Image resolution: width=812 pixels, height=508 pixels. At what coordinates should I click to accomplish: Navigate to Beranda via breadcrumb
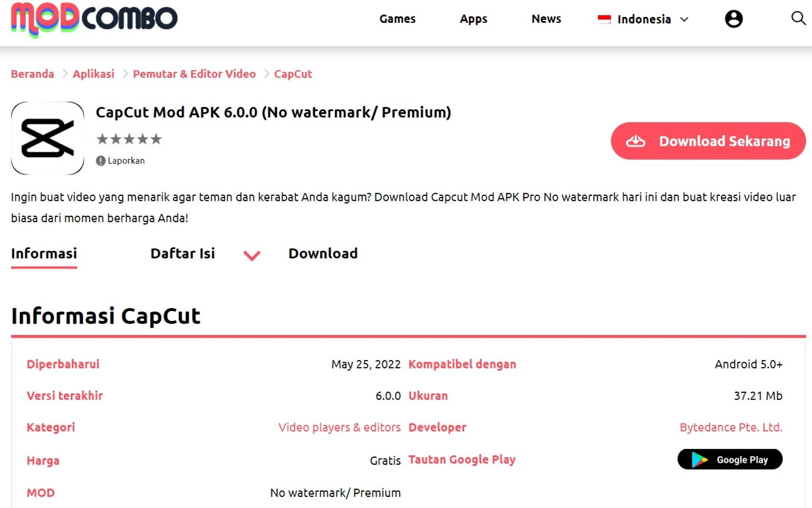[x=32, y=74]
